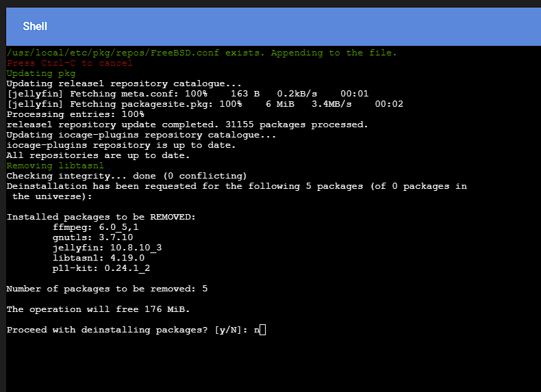Click 'Fetching packagesite.pkg' progress line

[205, 104]
